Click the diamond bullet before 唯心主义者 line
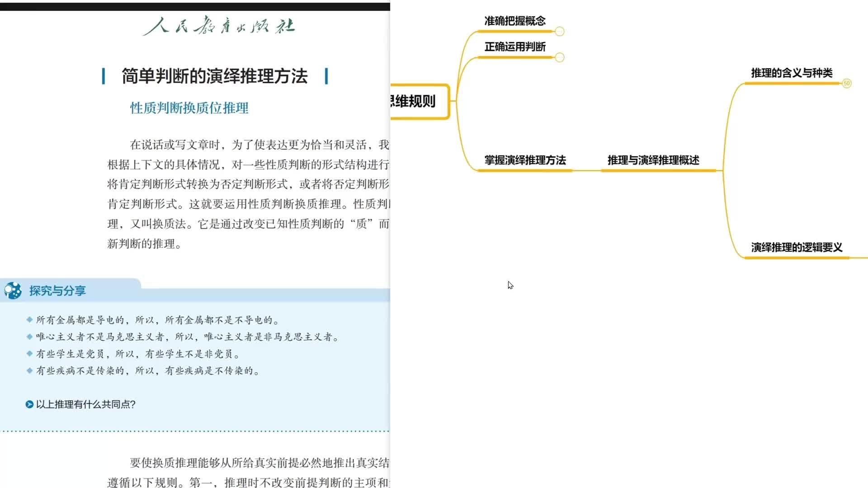 29,337
